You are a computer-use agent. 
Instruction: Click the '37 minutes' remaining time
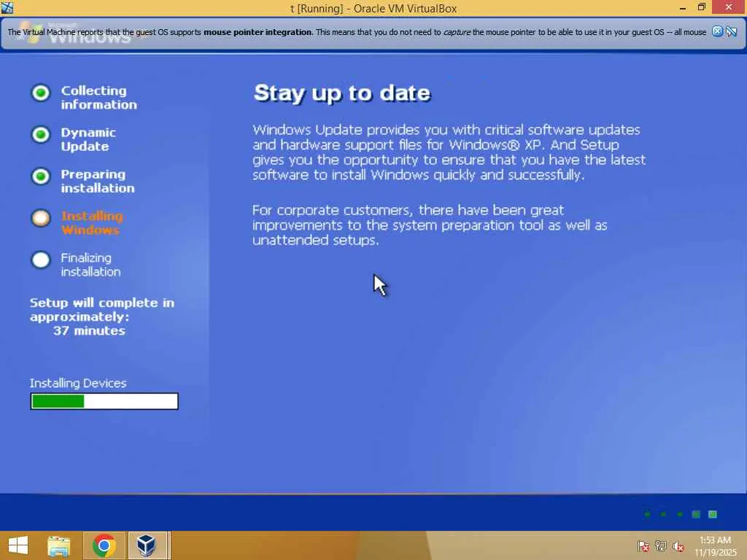point(89,330)
